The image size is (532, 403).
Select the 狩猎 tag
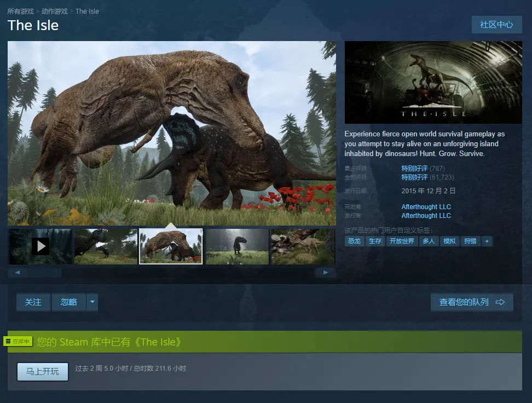[x=470, y=241]
